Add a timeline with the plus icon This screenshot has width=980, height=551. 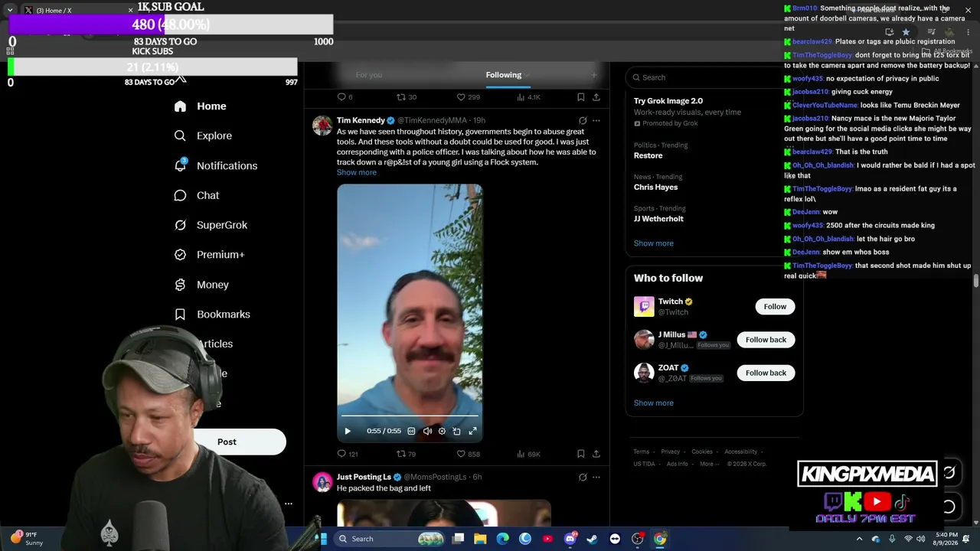(x=593, y=75)
